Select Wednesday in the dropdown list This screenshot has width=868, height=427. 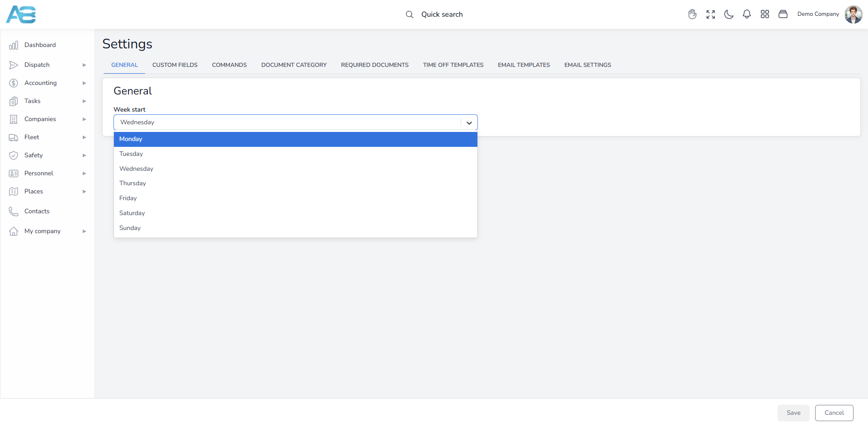pos(296,169)
